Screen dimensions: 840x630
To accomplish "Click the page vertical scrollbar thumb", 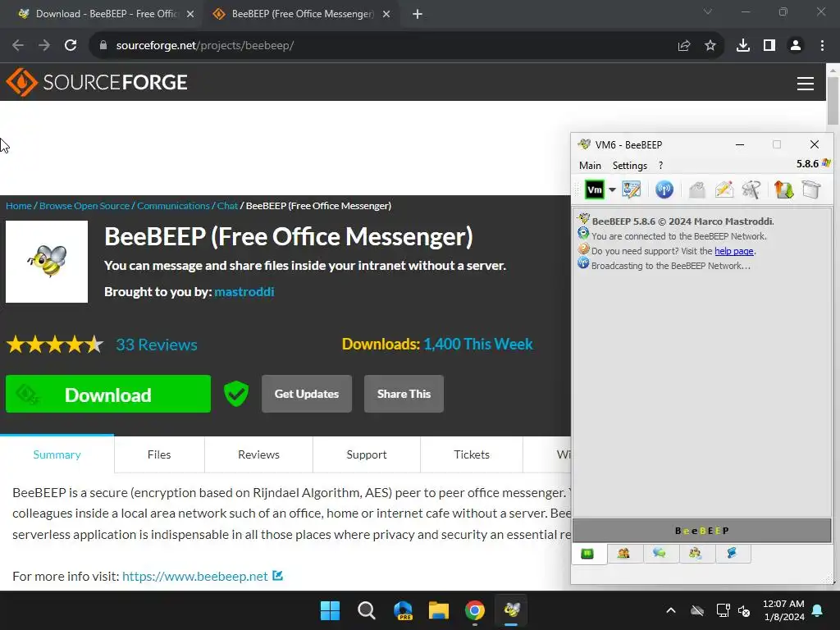I will click(x=833, y=101).
